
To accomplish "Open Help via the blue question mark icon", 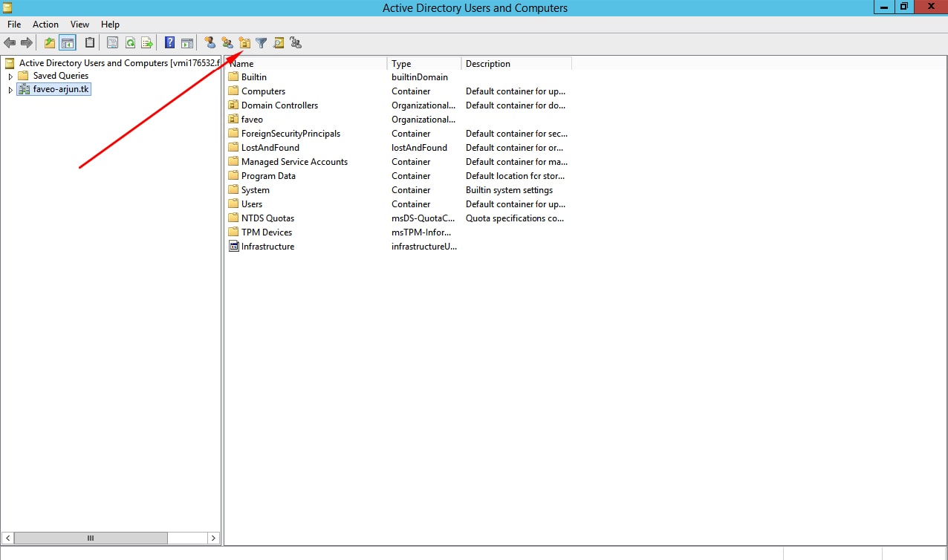I will tap(169, 43).
